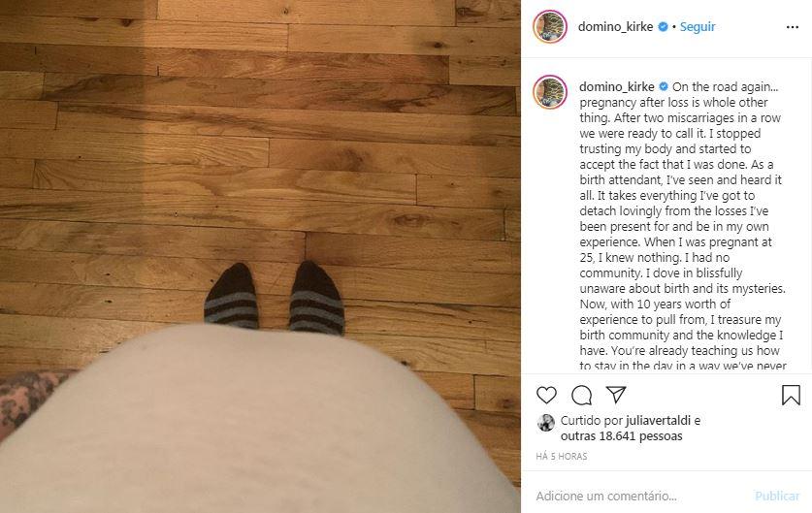Click the pregnancy photo with striped socks
The width and height of the screenshot is (812, 513).
[x=260, y=256]
